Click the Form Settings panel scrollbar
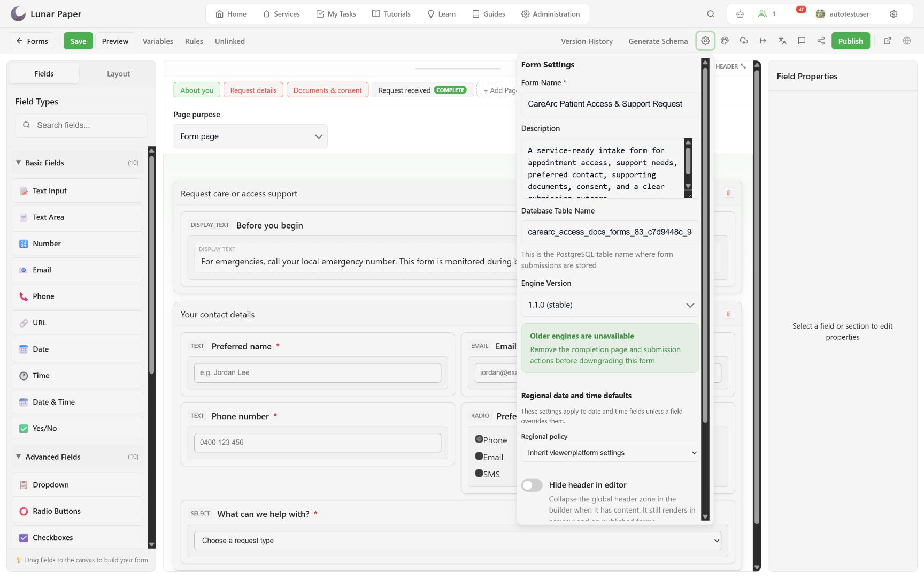924x578 pixels. pos(705,246)
